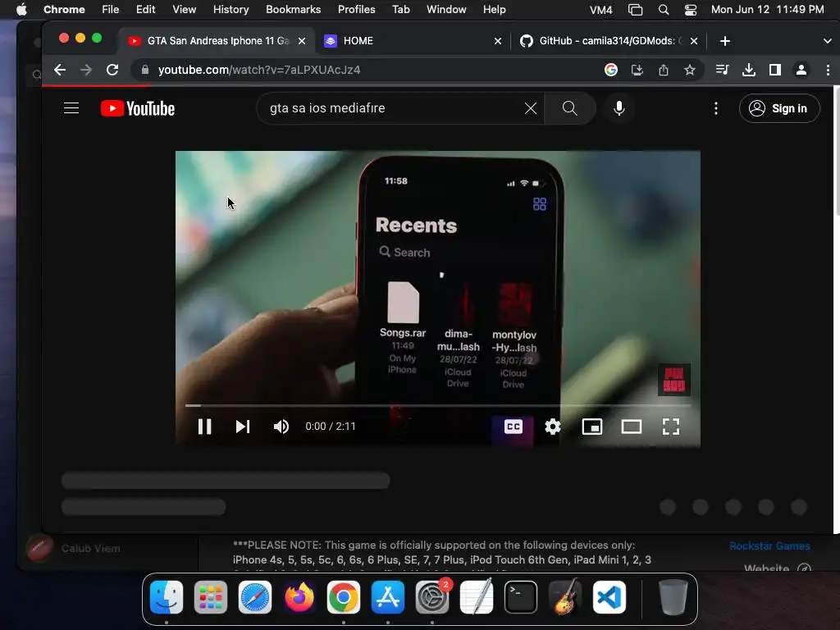Start voice search with the microphone icon

click(x=619, y=108)
